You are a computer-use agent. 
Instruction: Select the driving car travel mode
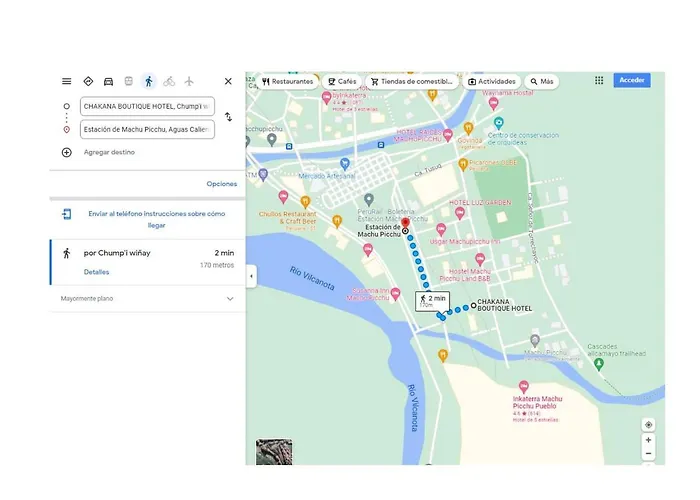108,81
